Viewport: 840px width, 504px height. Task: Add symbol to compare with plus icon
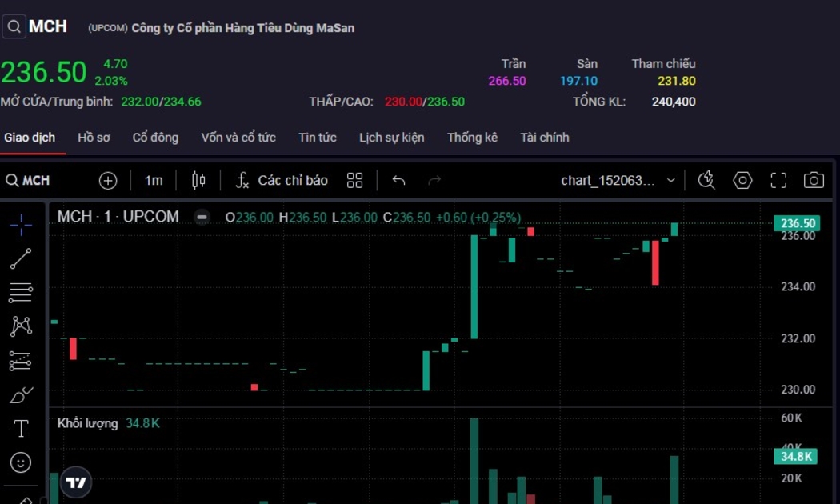click(108, 181)
